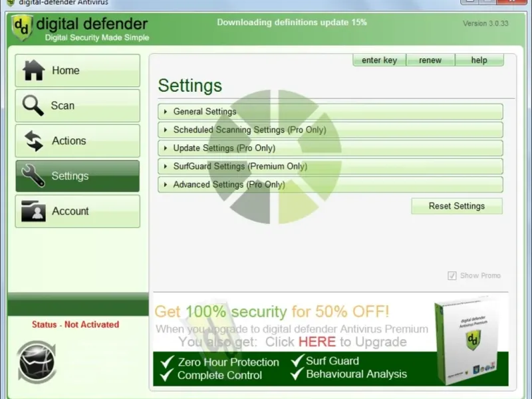Click Version 3.0.33 text
532x399 pixels.
tap(485, 23)
